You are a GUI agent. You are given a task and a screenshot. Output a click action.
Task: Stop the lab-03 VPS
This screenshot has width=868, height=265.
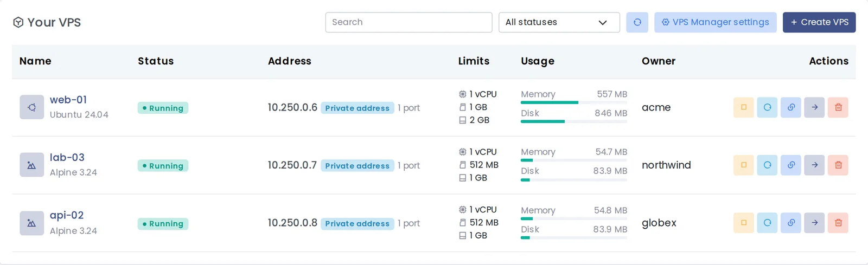tap(743, 165)
